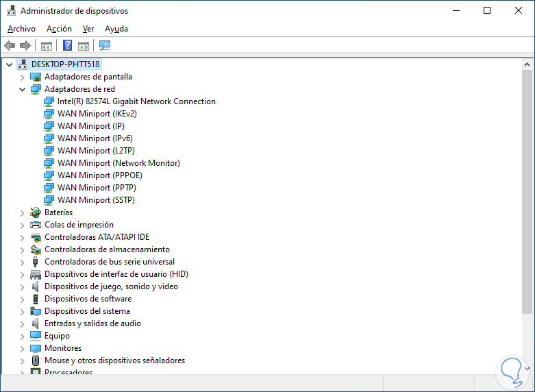Viewport: 535px width, 392px height.
Task: Click the Controladoras ATA/ATAPI IDE icon
Action: click(36, 237)
